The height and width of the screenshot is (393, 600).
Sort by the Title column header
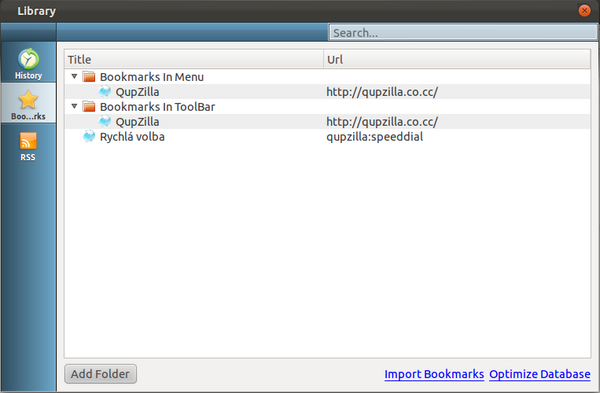(194, 59)
